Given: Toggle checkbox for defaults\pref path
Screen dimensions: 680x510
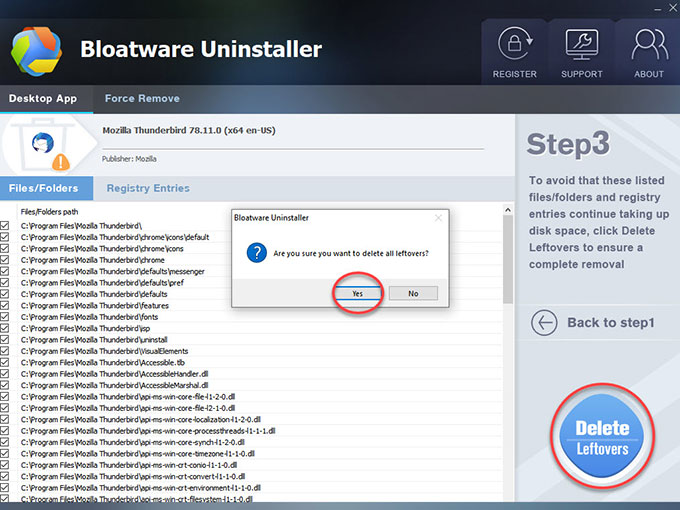Looking at the screenshot, I should point(5,282).
